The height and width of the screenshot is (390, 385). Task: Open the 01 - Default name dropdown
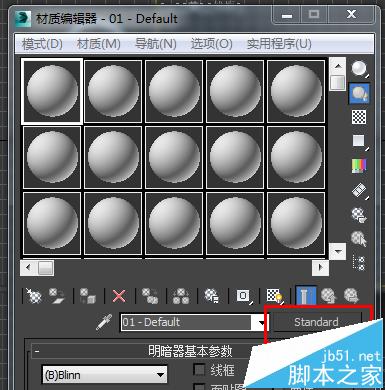[x=262, y=323]
